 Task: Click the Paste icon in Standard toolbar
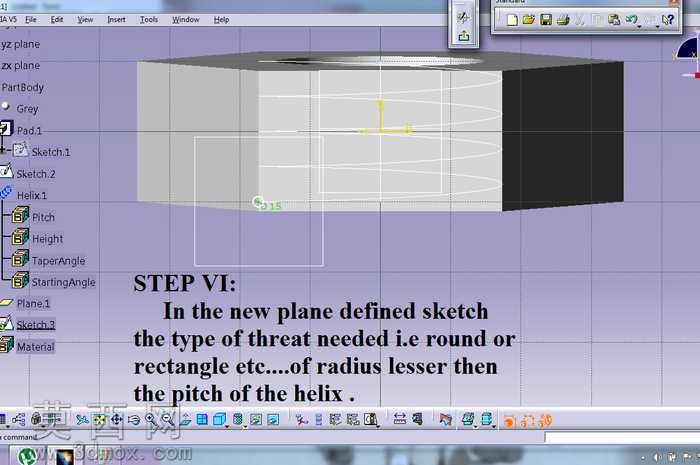[614, 20]
